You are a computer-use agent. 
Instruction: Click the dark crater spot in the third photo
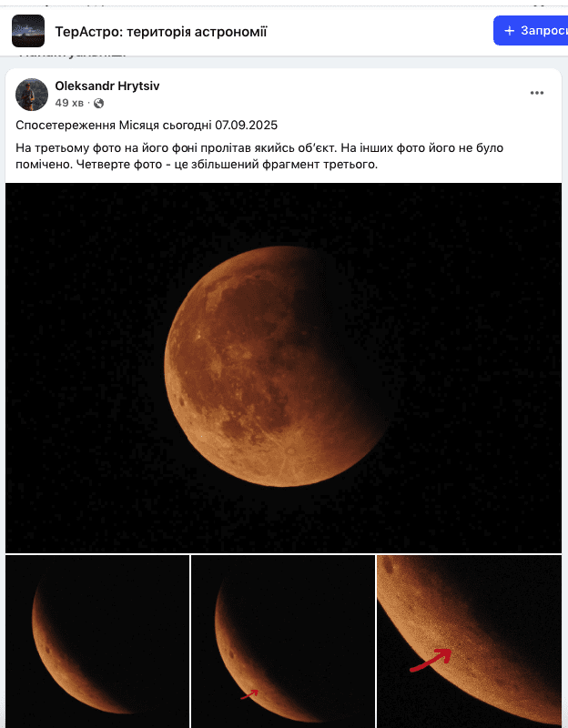pos(232,655)
